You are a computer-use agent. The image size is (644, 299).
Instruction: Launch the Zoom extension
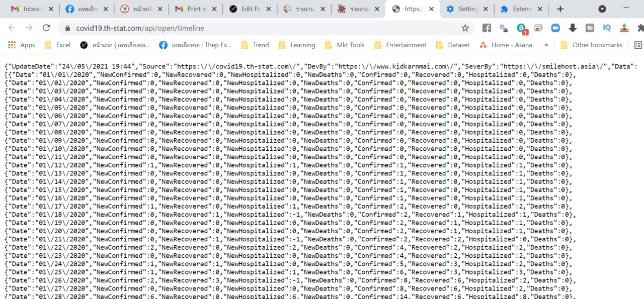(555, 28)
